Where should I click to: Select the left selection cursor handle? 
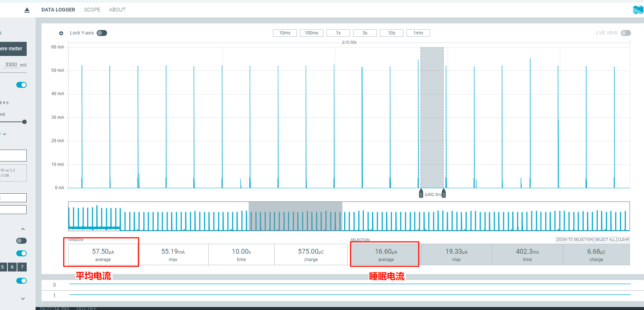pos(421,193)
